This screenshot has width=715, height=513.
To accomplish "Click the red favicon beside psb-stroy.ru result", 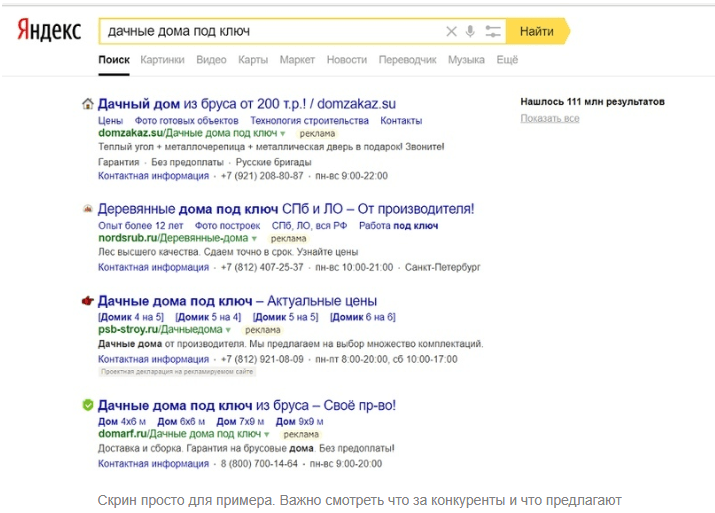I will (88, 301).
